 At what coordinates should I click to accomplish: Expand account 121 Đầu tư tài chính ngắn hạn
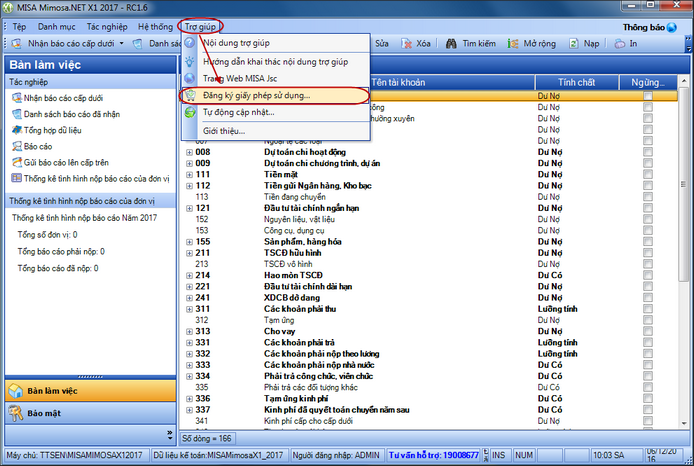[x=189, y=208]
